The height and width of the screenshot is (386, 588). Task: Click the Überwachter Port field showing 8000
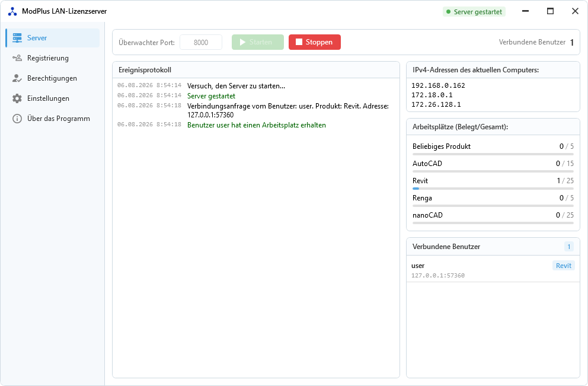tap(201, 42)
